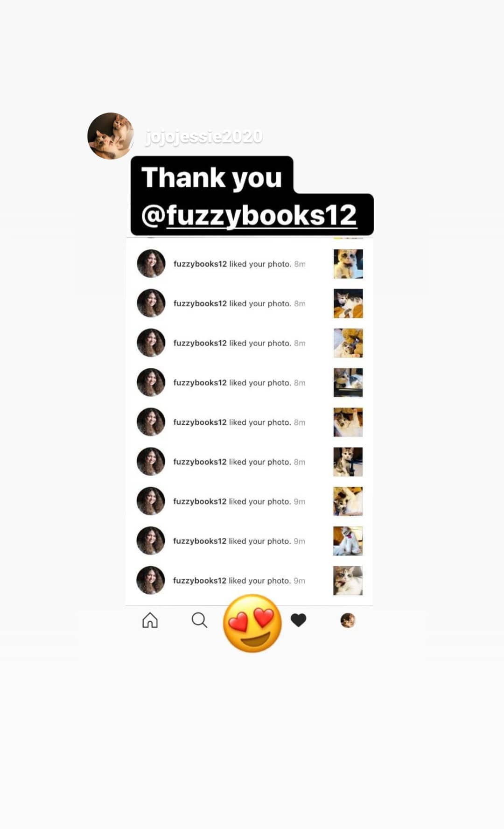Tap the Thank you text sticker
This screenshot has width=504, height=829.
212,177
